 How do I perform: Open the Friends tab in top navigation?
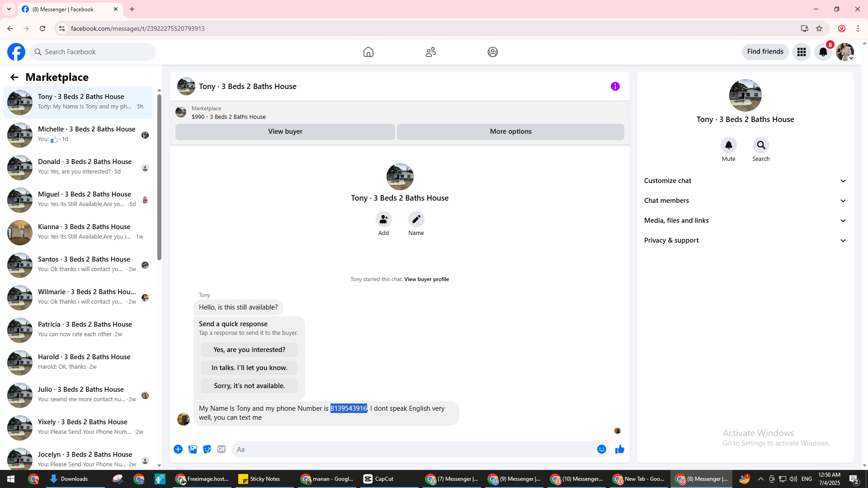(x=430, y=52)
